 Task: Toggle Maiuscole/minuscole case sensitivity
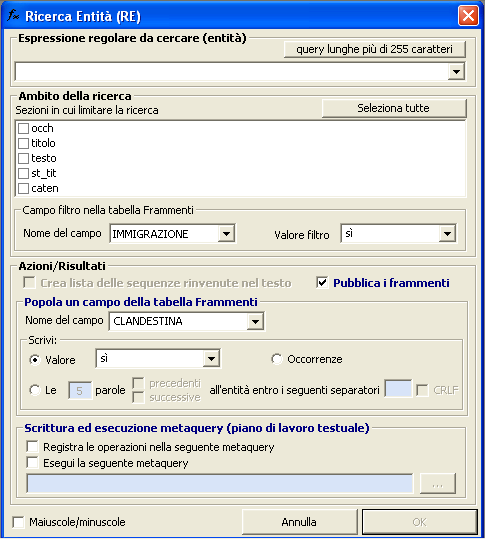pos(18,522)
